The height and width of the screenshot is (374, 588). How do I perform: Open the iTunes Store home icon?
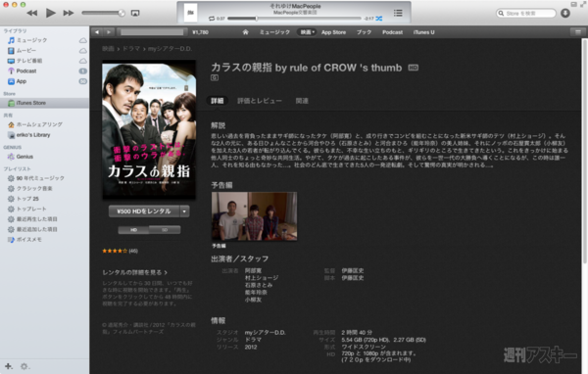[245, 32]
